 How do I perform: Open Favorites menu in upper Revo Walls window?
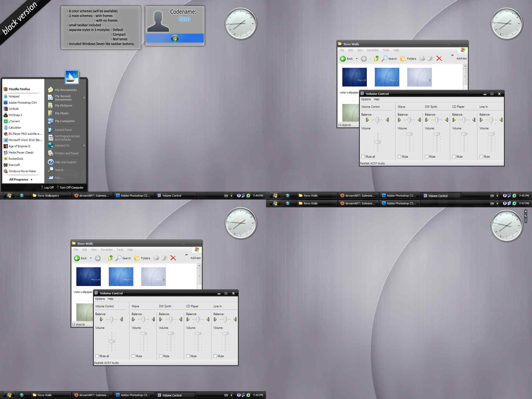373,50
